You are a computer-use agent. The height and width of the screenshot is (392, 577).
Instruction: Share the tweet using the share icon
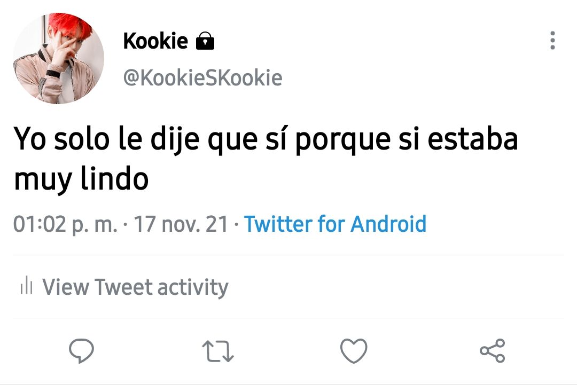[493, 350]
